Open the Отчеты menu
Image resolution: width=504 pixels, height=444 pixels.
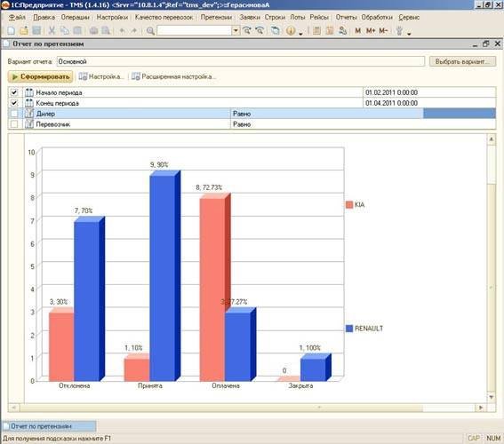[x=346, y=17]
